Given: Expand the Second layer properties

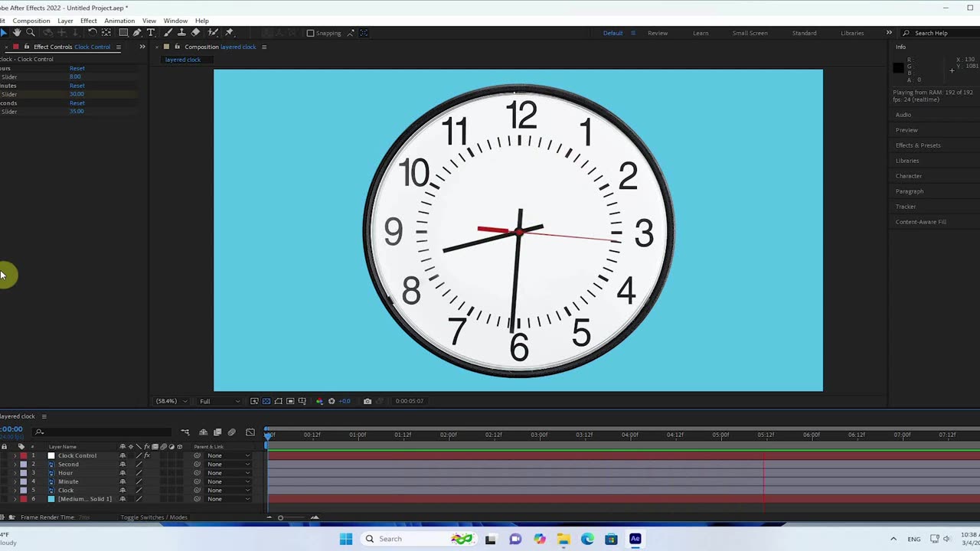Looking at the screenshot, I should click(15, 465).
